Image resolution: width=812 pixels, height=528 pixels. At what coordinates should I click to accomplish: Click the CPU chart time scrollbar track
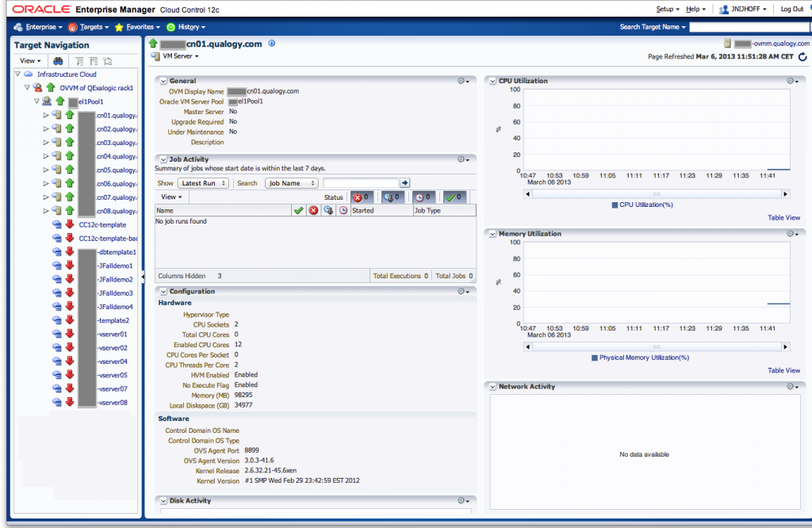pyautogui.click(x=656, y=194)
